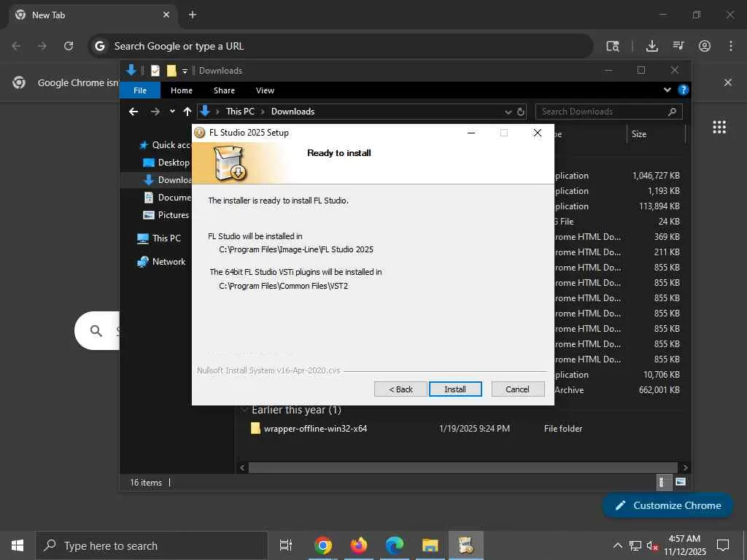The image size is (747, 560).
Task: Open File Explorer from taskbar
Action: point(430,545)
